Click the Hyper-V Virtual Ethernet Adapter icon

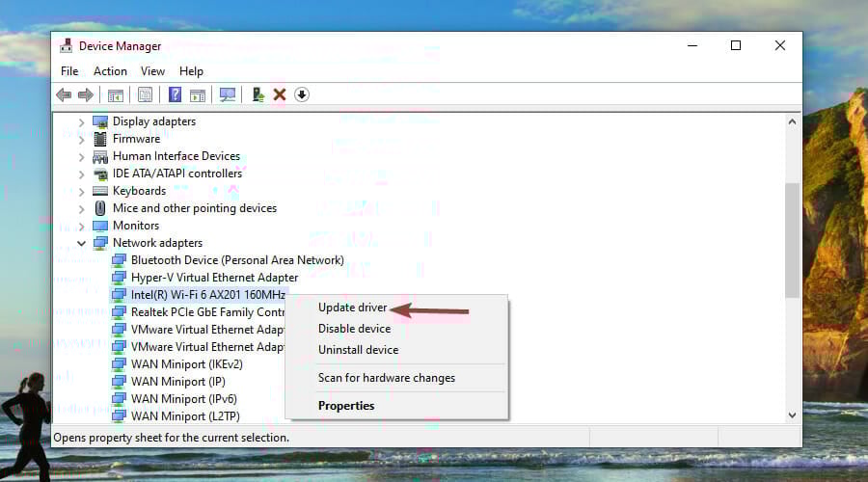(x=119, y=278)
